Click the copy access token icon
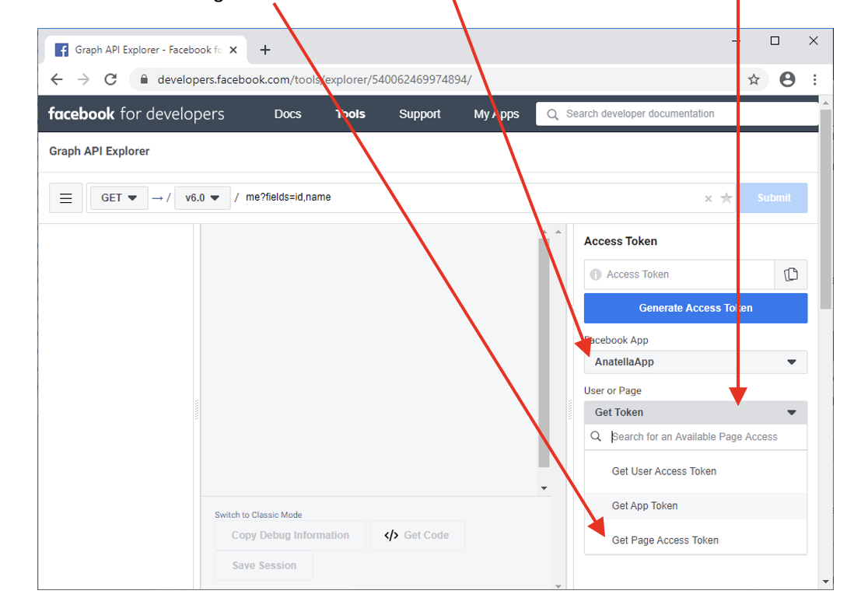The width and height of the screenshot is (868, 608). [x=791, y=274]
